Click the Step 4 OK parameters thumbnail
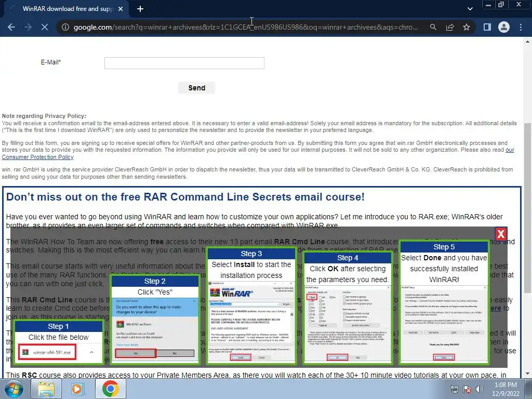 348,308
